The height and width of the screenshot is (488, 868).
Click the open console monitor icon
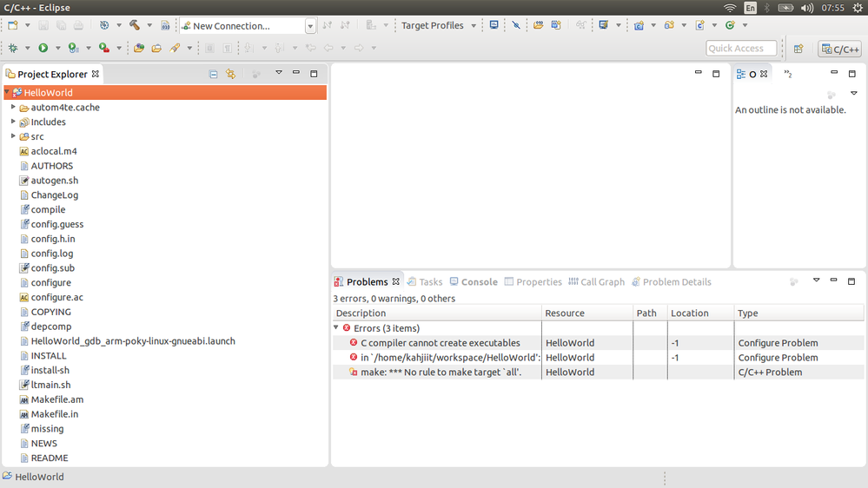tap(603, 25)
